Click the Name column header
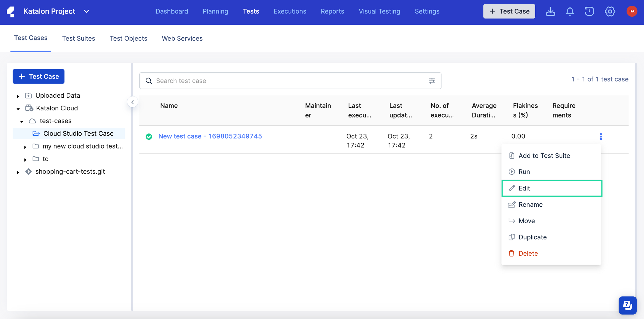Viewport: 644px width, 319px height. [169, 106]
